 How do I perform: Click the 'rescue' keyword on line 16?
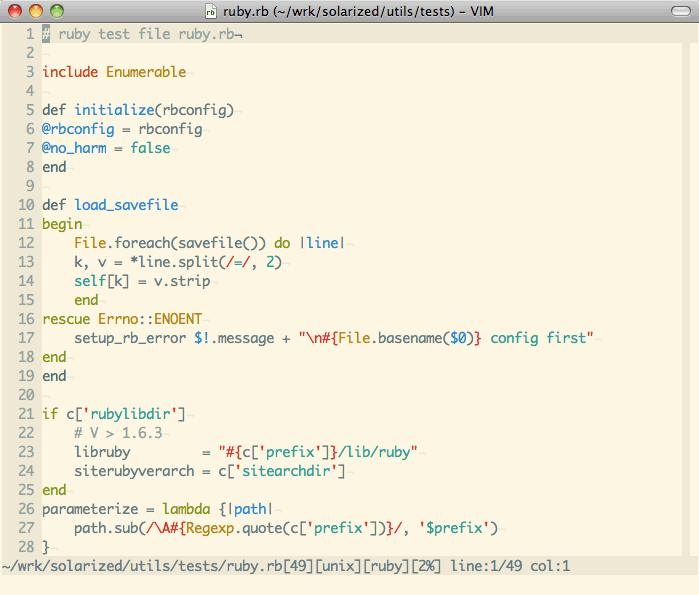(x=66, y=319)
